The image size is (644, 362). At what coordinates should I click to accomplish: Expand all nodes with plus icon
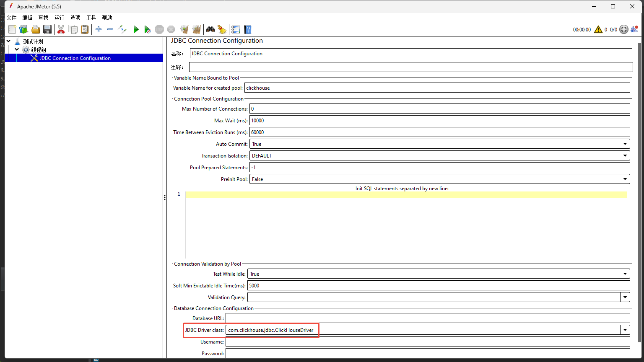tap(99, 29)
